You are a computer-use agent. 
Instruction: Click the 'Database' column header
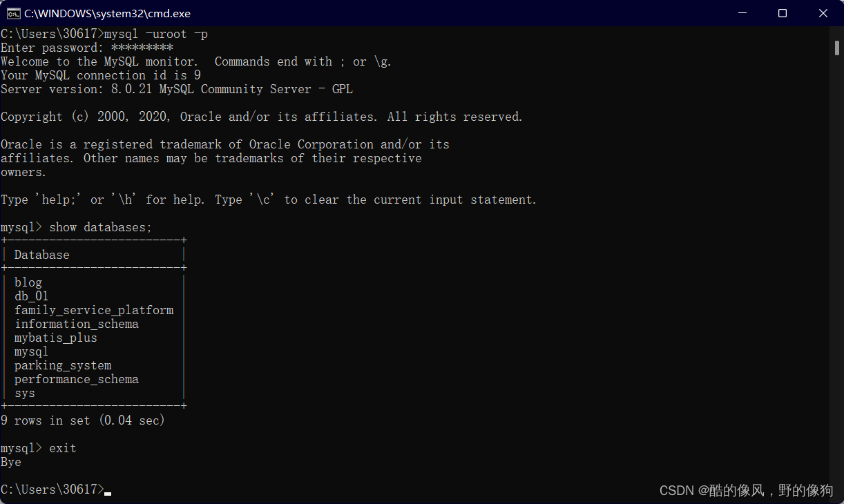pos(42,255)
